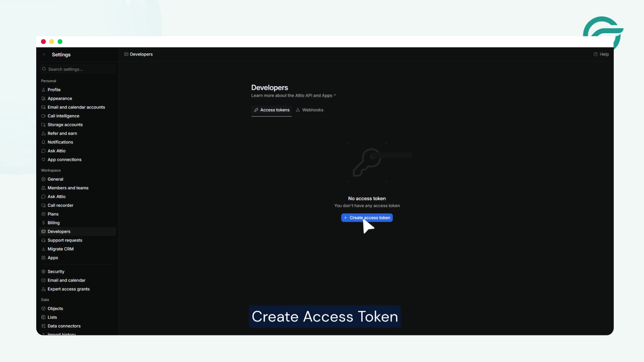Open Refer and earn page

pyautogui.click(x=77, y=133)
